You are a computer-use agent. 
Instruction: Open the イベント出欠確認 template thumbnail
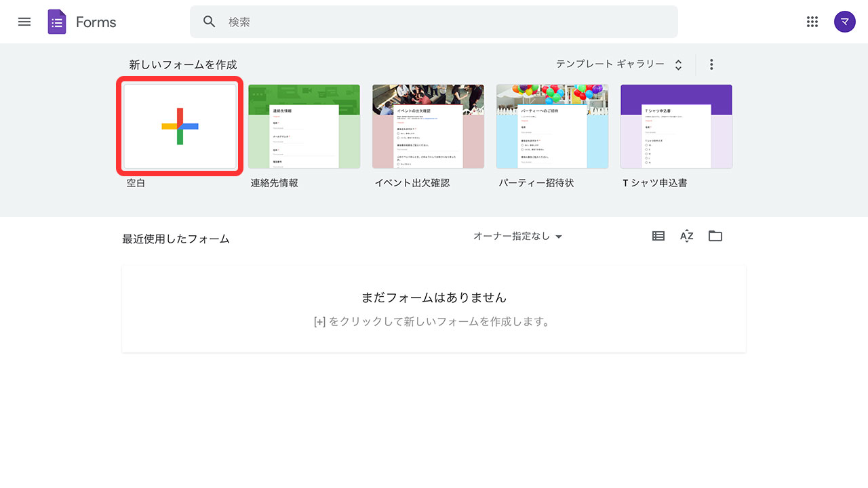point(428,126)
